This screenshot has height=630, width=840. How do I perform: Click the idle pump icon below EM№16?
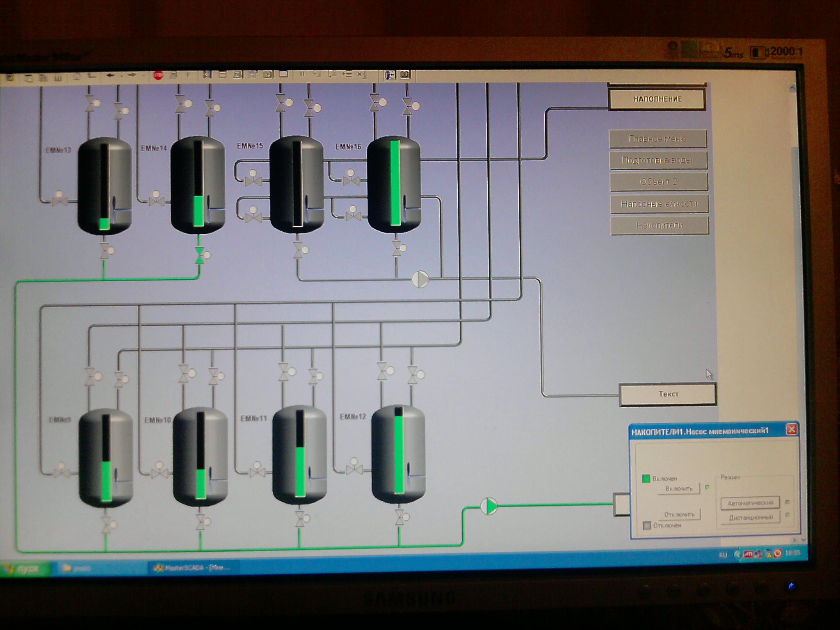[420, 279]
